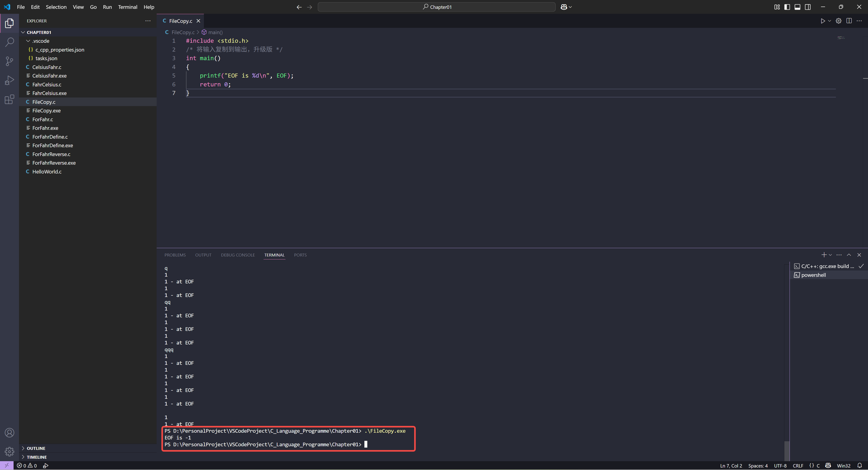Toggle the primary side bar visibility
868x470 pixels.
pos(787,7)
